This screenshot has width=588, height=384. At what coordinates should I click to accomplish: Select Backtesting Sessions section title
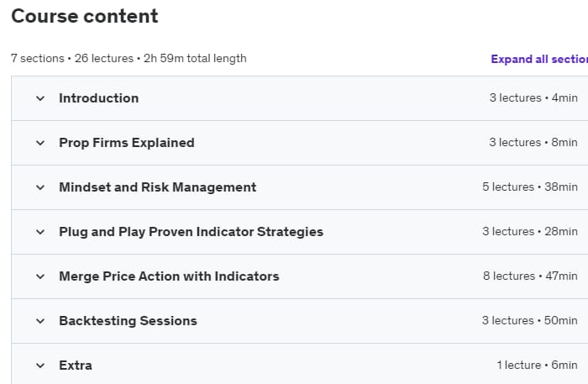coord(129,321)
